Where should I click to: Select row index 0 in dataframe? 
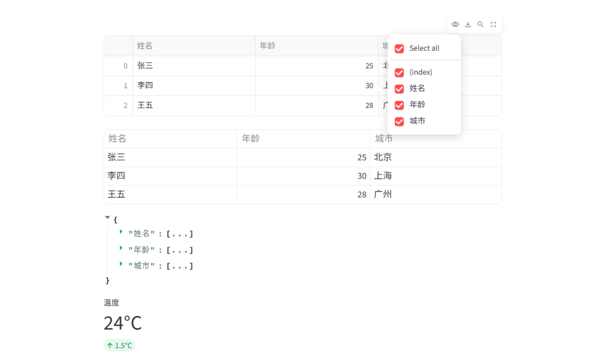118,66
